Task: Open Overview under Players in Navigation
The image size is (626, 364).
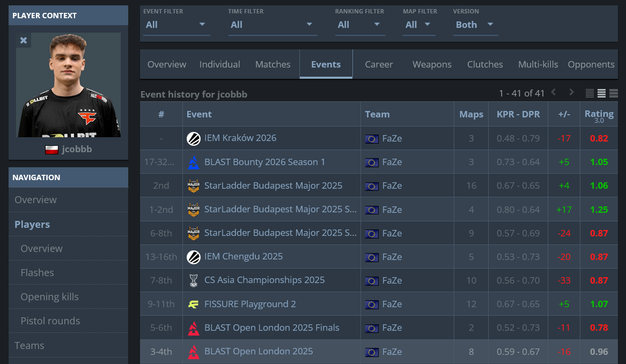Action: click(x=68, y=248)
